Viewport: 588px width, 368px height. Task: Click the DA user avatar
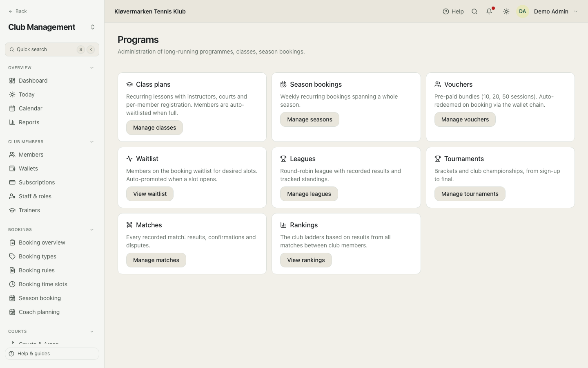click(x=523, y=11)
